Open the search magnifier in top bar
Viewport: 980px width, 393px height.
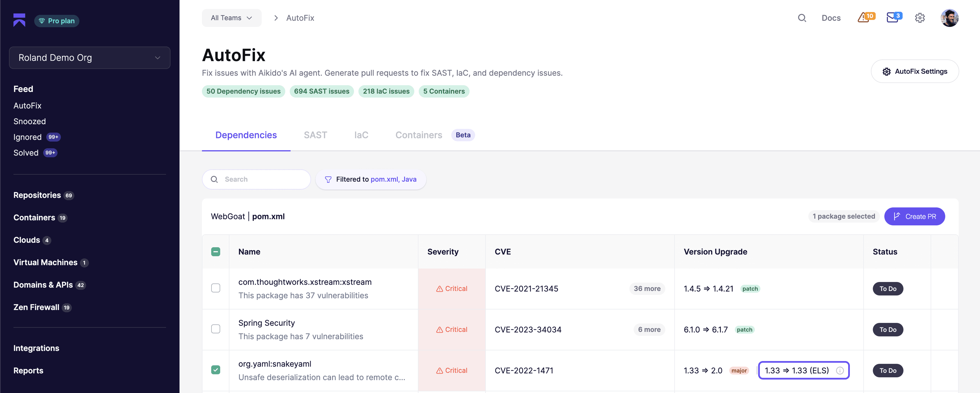coord(802,18)
